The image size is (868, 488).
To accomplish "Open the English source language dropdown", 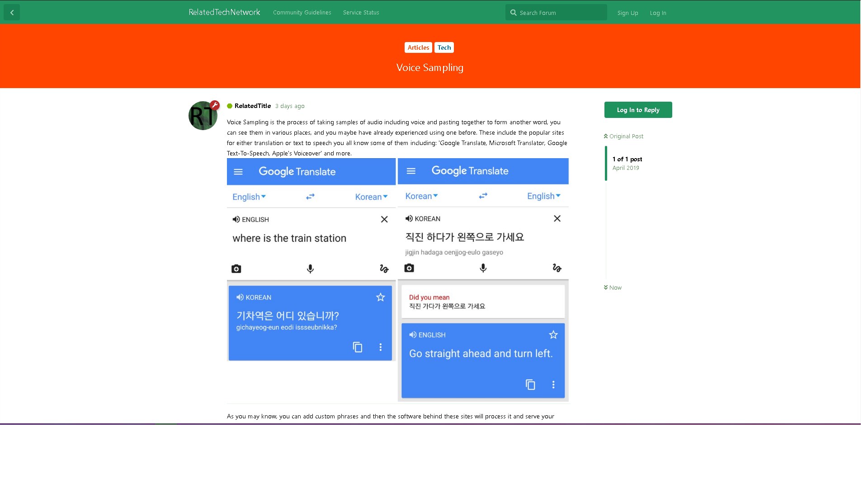I will click(249, 197).
